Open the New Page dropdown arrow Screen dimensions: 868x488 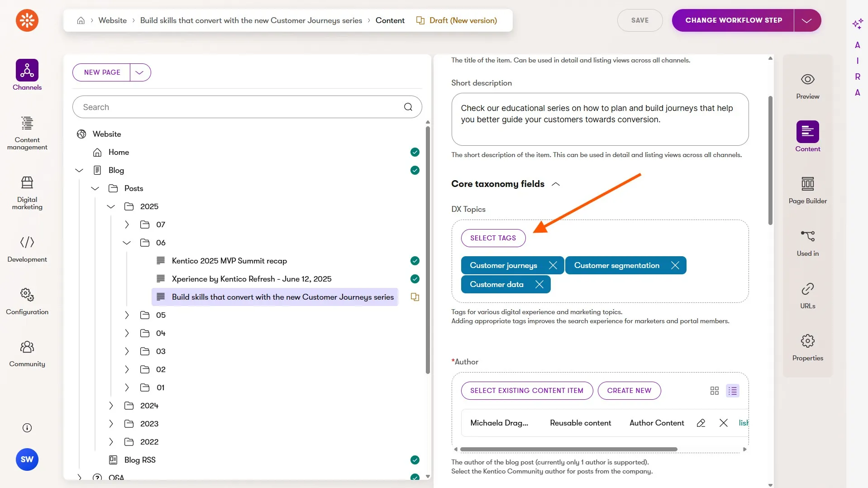(x=140, y=72)
